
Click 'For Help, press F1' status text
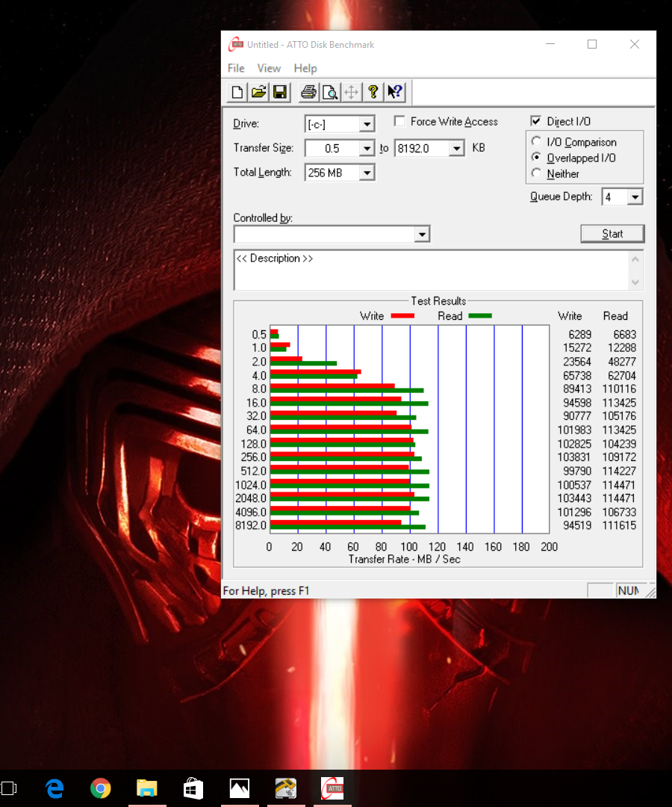coord(266,591)
